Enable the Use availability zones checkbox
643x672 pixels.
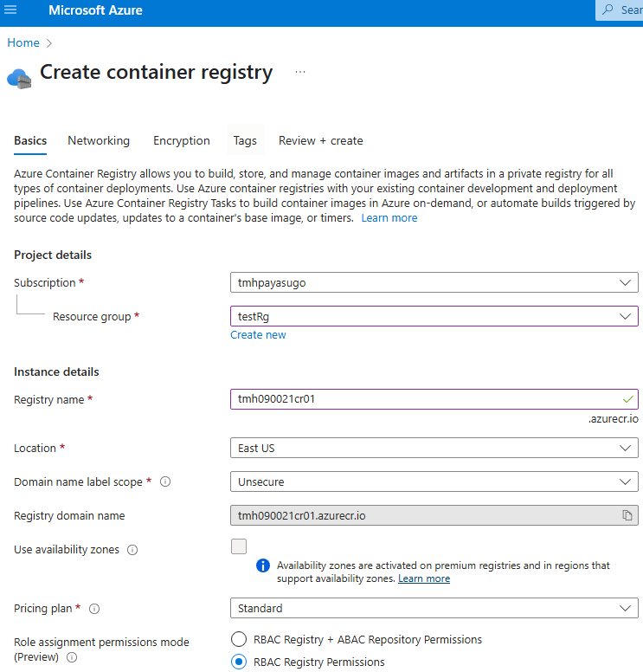coord(239,546)
